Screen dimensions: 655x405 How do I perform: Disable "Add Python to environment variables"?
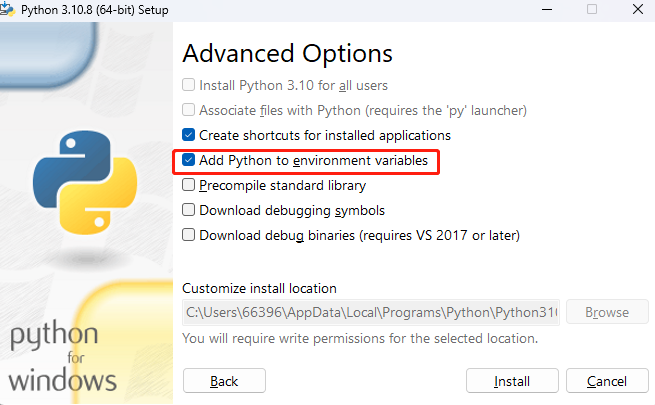coord(189,160)
